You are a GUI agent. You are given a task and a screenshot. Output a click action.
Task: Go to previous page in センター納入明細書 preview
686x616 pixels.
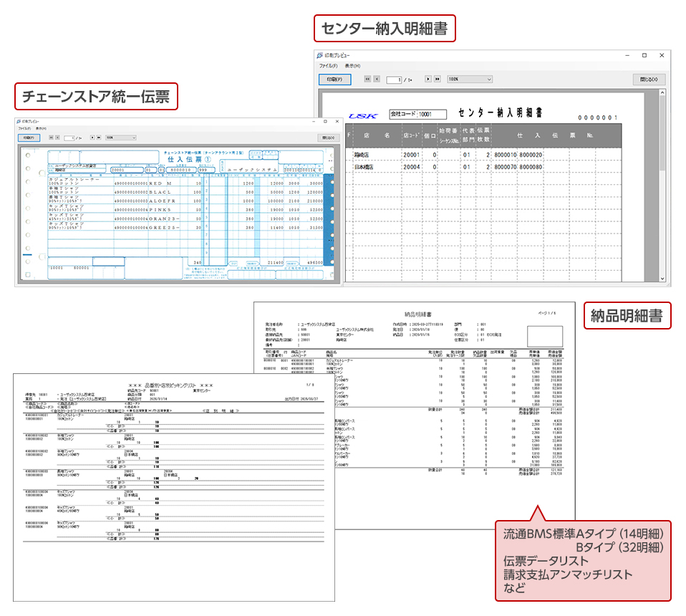point(377,80)
